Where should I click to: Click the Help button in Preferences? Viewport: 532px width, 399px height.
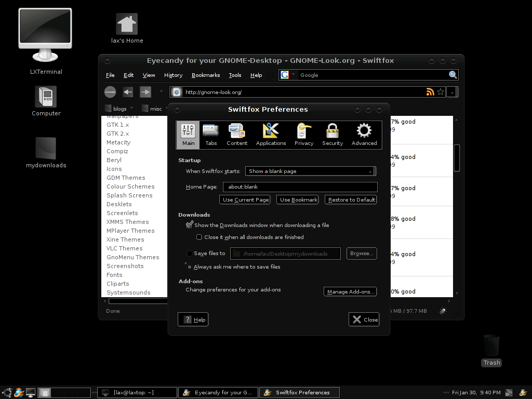[193, 320]
